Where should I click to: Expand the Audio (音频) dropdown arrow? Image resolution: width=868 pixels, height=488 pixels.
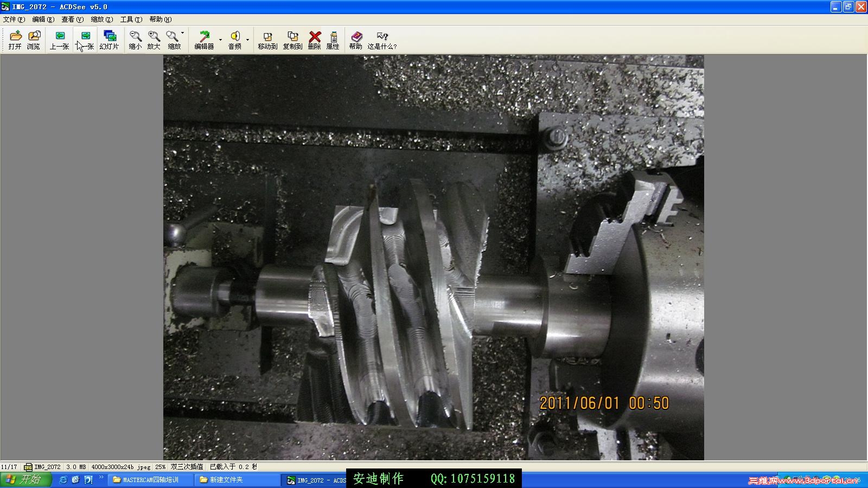click(247, 40)
